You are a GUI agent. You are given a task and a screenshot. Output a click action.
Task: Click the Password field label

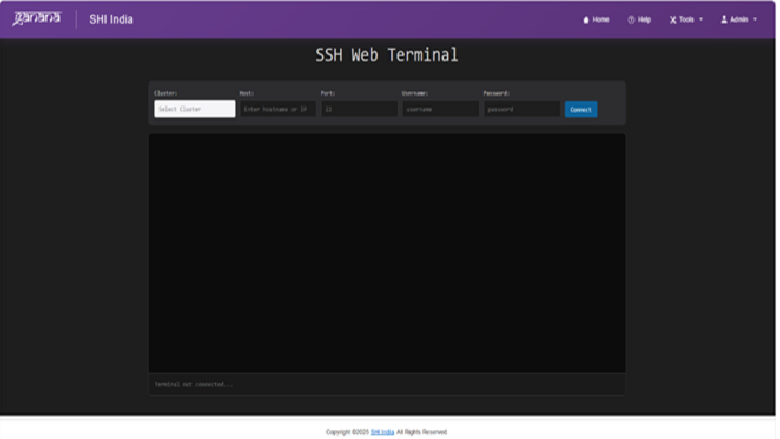coord(496,93)
